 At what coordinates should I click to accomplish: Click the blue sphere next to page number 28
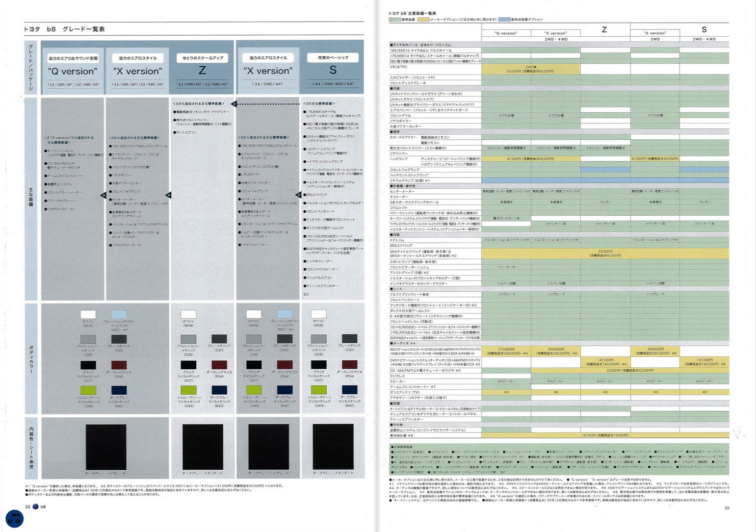click(x=35, y=507)
